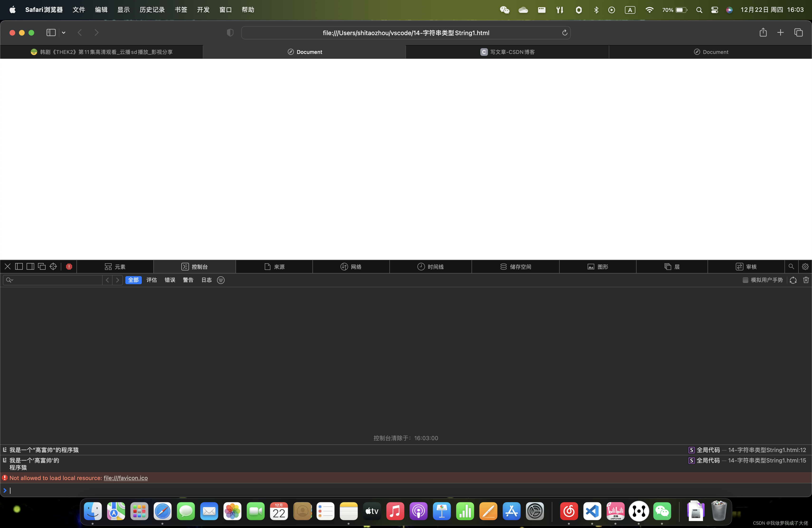Open the 书签 menu
The height and width of the screenshot is (528, 812).
click(181, 9)
